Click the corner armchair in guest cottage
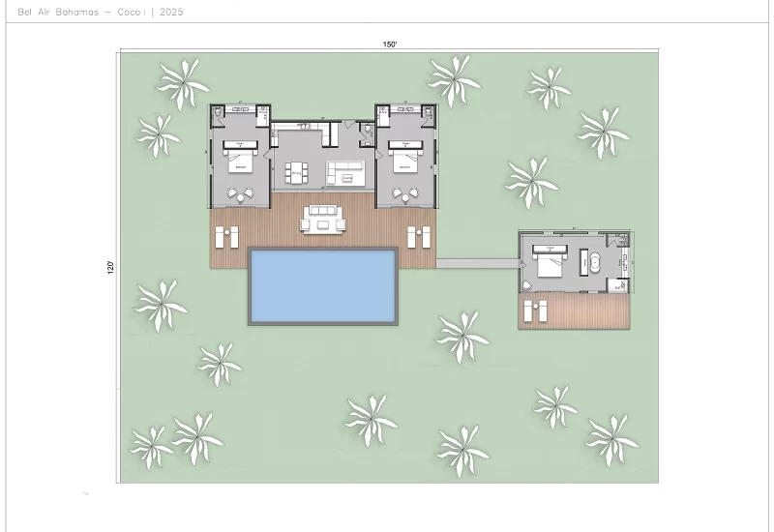This screenshot has height=532, width=774. pyautogui.click(x=528, y=285)
